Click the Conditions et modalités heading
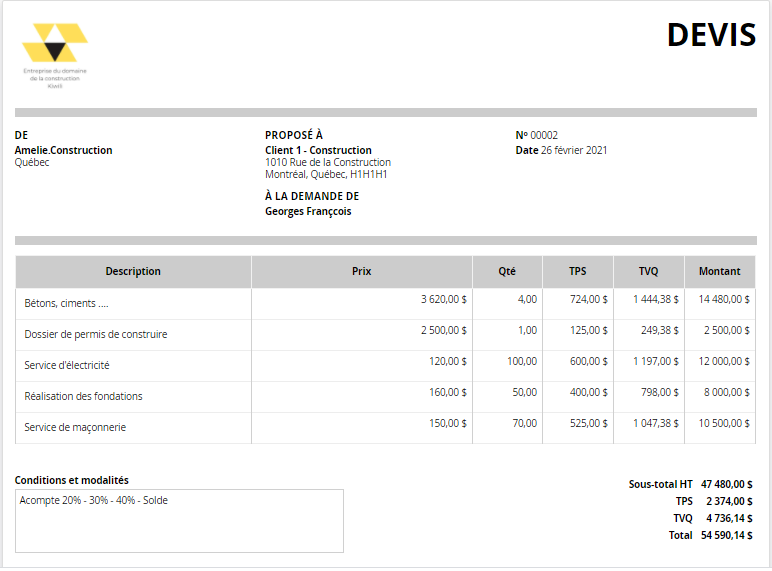The height and width of the screenshot is (571, 772). [72, 480]
